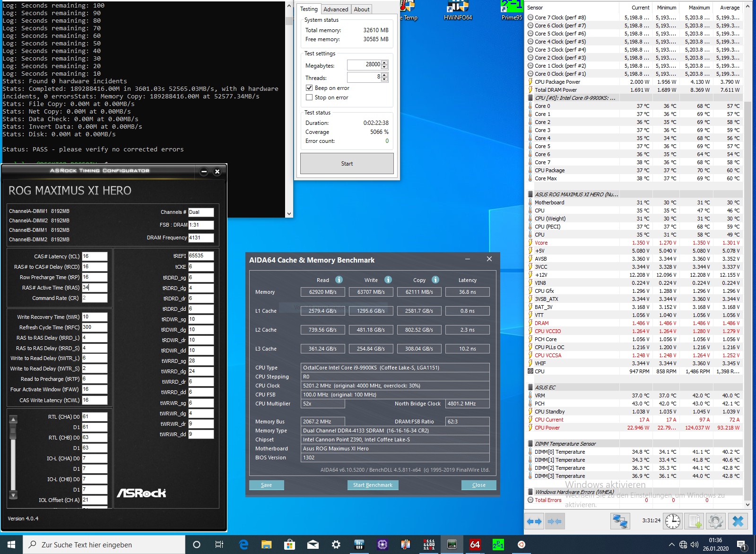Open Mail app from taskbar

tap(313, 545)
